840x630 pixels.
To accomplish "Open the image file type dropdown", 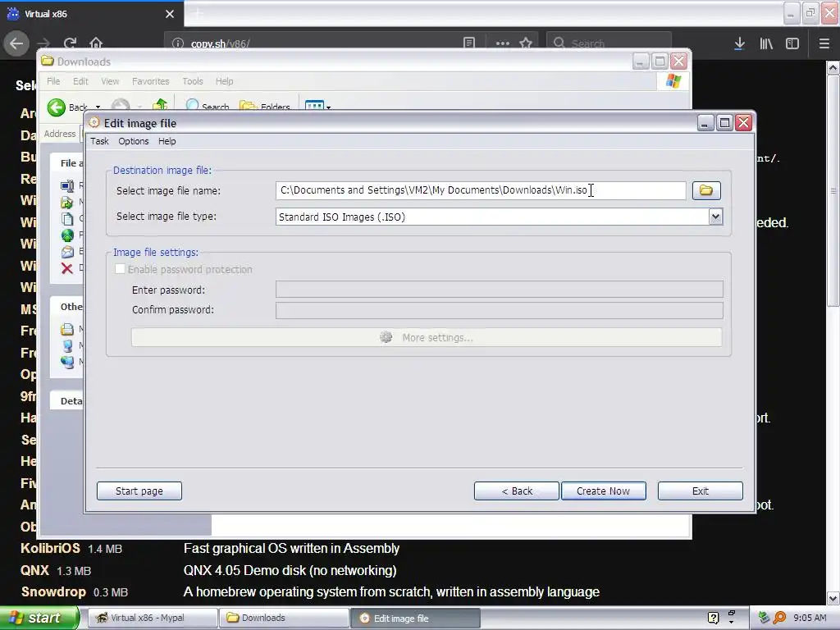I will click(715, 217).
